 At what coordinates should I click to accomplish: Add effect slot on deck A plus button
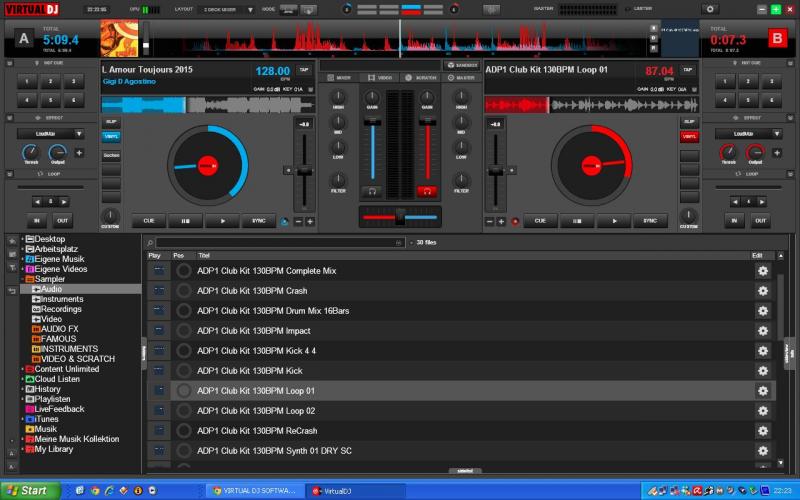point(79,153)
